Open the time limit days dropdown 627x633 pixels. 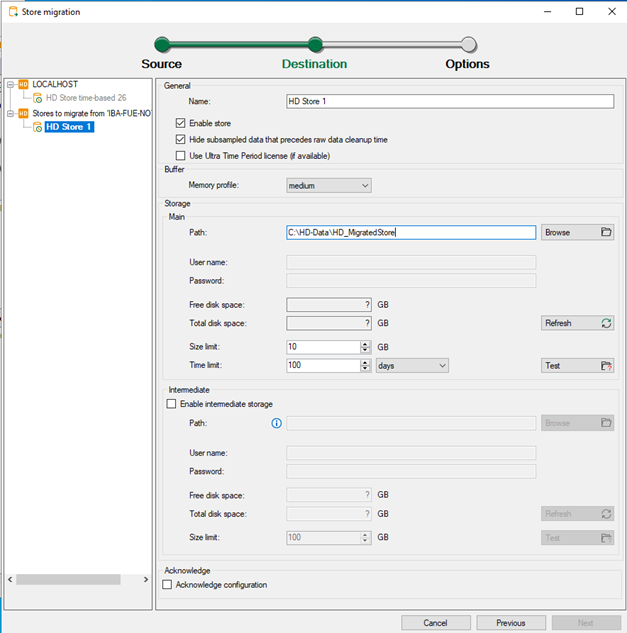pos(412,366)
